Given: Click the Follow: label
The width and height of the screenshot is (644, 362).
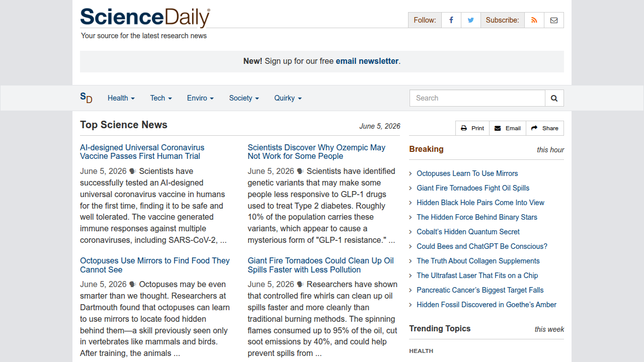Looking at the screenshot, I should [x=425, y=20].
